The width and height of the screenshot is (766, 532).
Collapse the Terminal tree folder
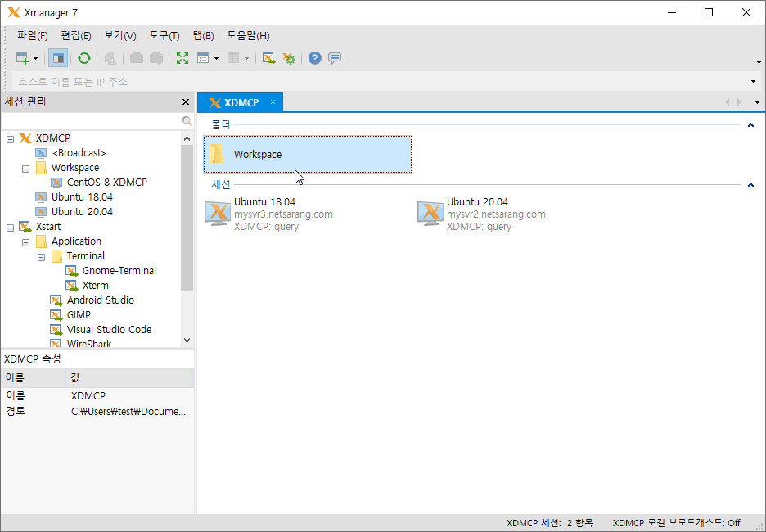tap(42, 257)
